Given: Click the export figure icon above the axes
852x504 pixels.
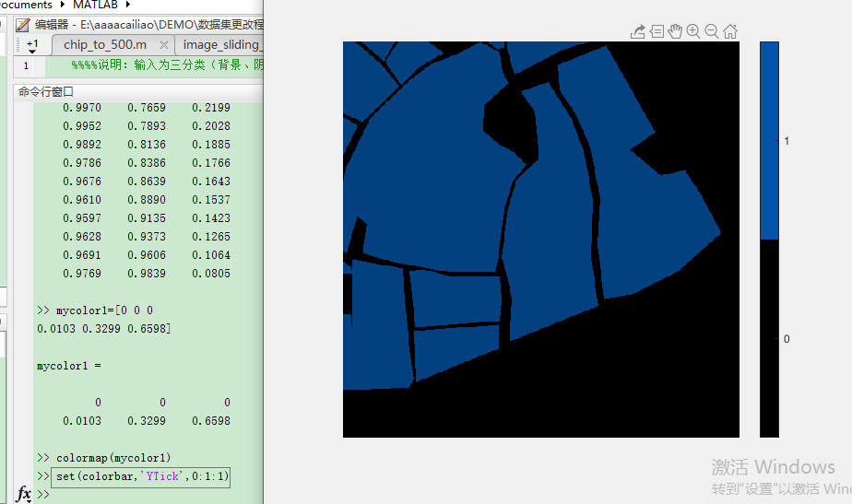Looking at the screenshot, I should (638, 31).
